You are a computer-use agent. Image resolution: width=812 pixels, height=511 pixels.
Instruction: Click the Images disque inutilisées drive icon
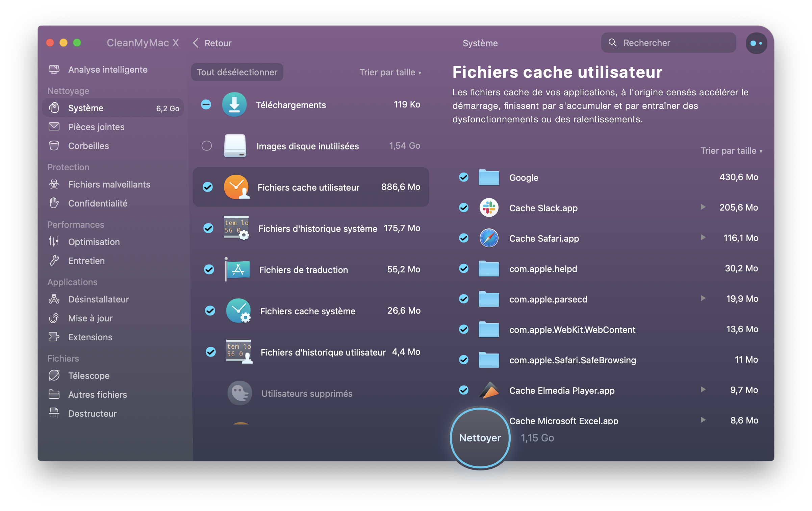[235, 146]
